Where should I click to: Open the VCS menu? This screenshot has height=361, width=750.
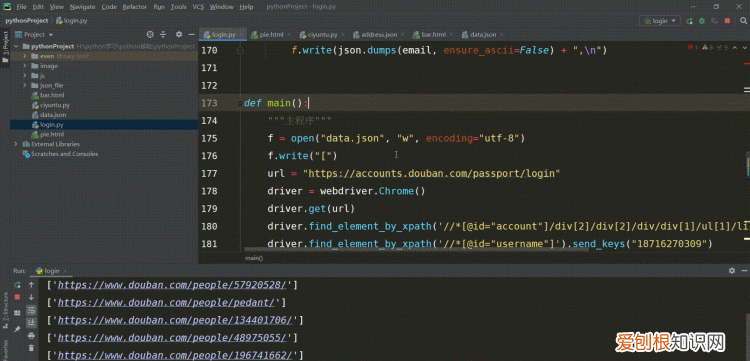(198, 7)
